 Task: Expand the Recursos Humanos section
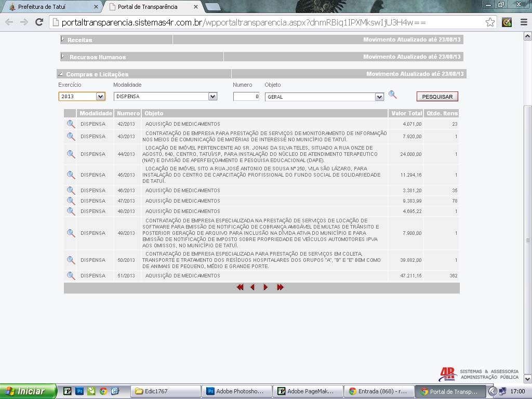(x=63, y=57)
